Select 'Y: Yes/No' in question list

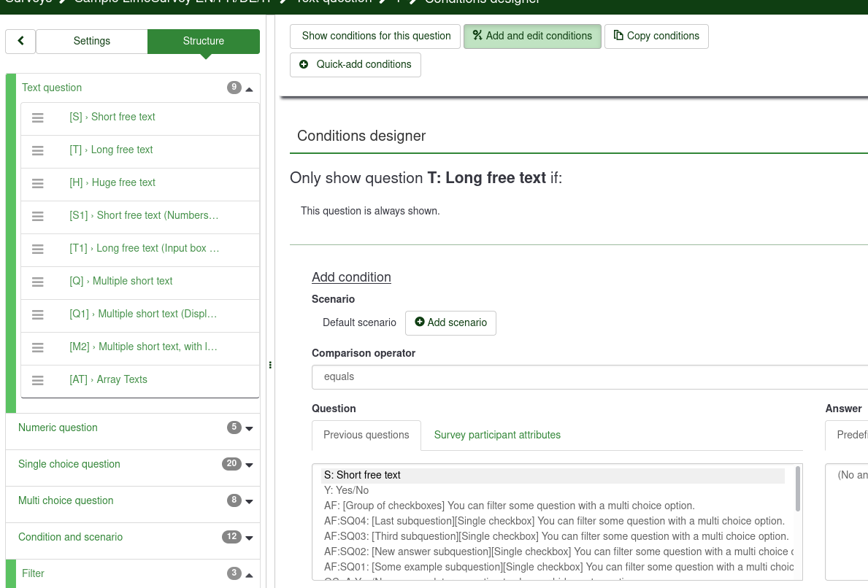click(x=347, y=490)
